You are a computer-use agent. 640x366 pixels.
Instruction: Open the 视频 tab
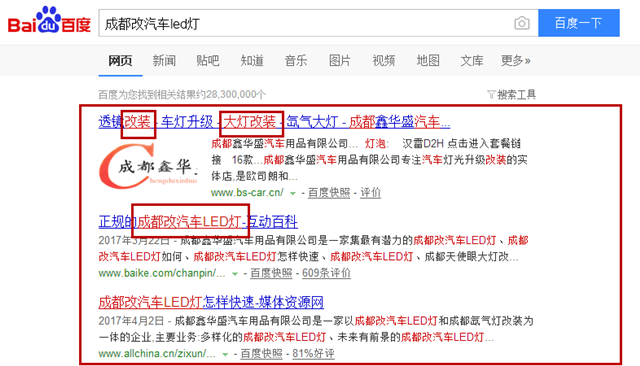(384, 61)
